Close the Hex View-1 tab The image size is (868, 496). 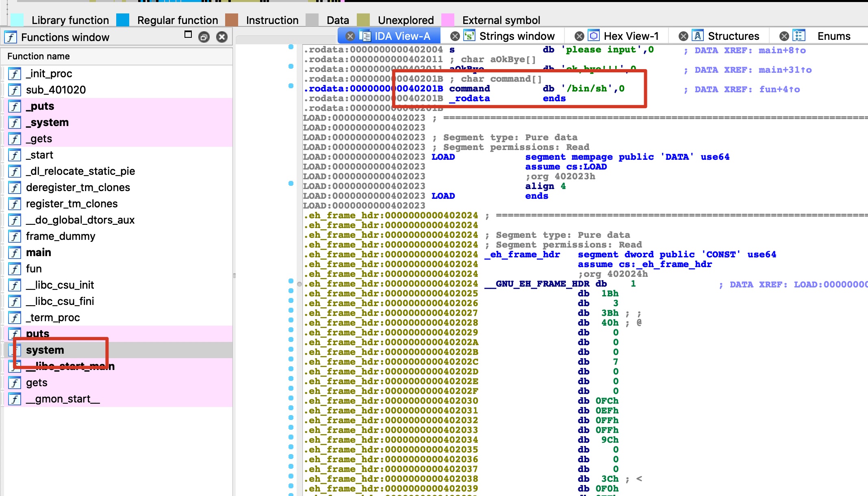coord(579,36)
